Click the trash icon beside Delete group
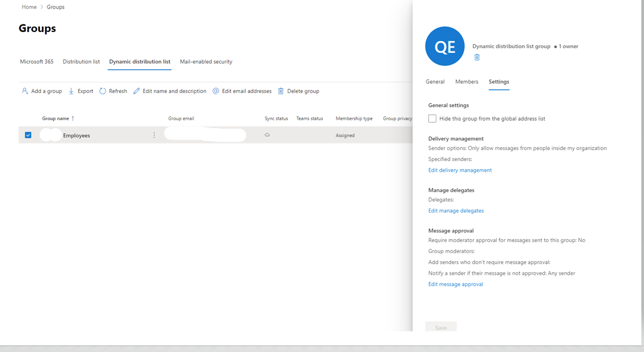 tap(281, 91)
